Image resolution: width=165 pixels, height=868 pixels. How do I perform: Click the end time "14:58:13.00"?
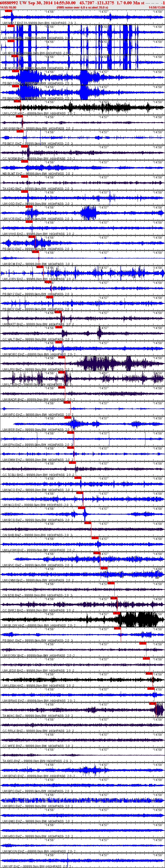point(156,7)
